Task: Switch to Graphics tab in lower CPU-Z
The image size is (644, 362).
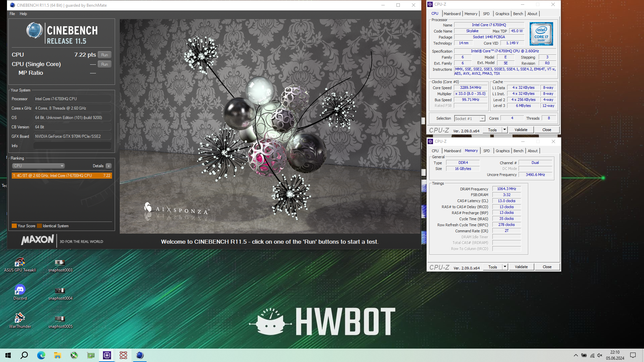Action: tap(502, 151)
